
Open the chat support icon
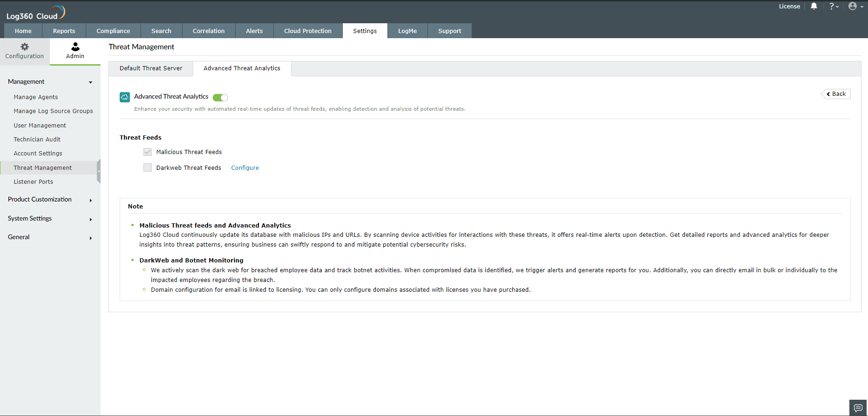[x=858, y=408]
